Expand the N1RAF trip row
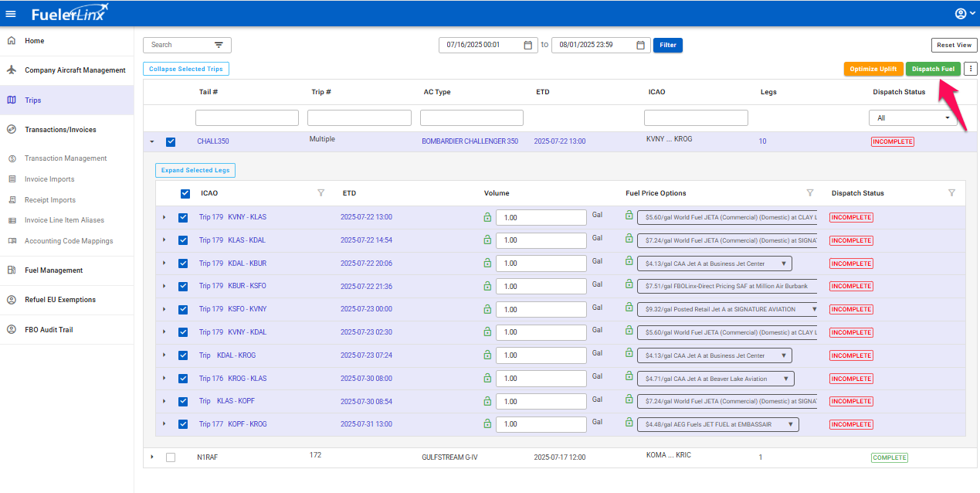The height and width of the screenshot is (493, 980). click(x=152, y=457)
